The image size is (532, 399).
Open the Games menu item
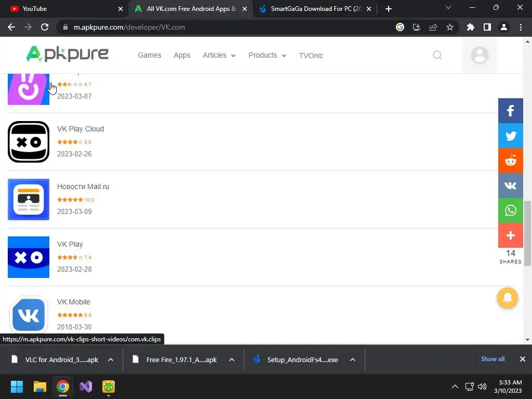click(x=149, y=55)
